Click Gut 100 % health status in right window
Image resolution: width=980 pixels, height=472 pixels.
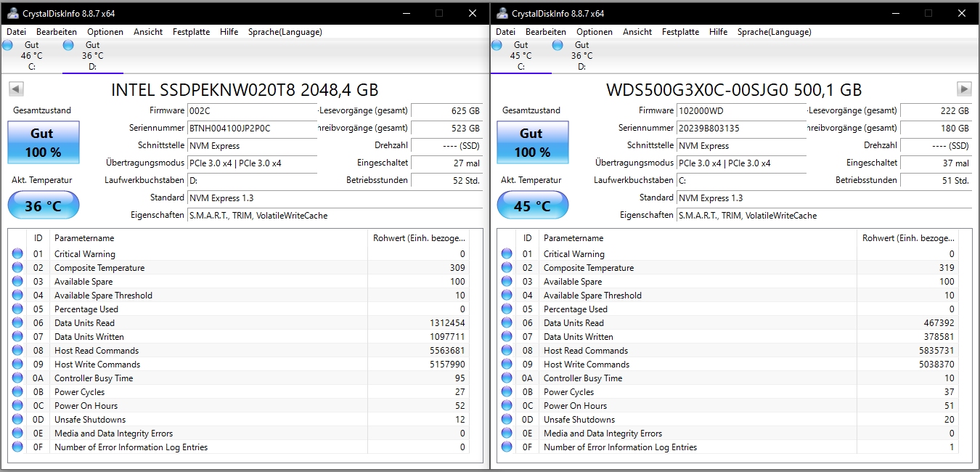click(533, 142)
